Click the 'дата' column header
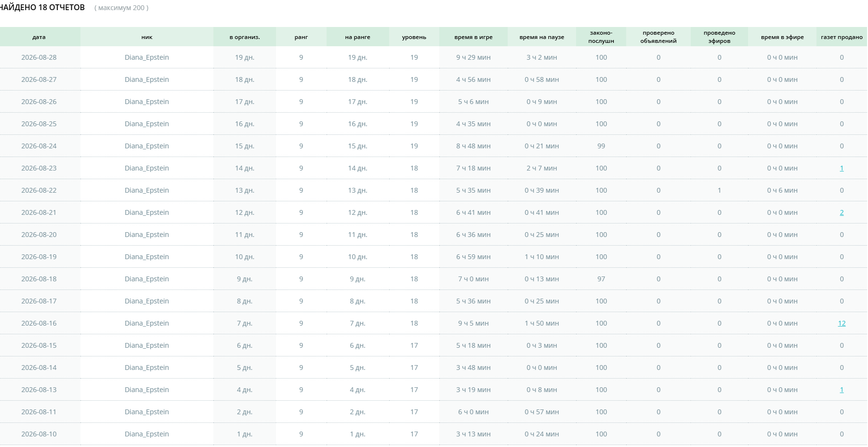This screenshot has height=447, width=868. (x=39, y=37)
